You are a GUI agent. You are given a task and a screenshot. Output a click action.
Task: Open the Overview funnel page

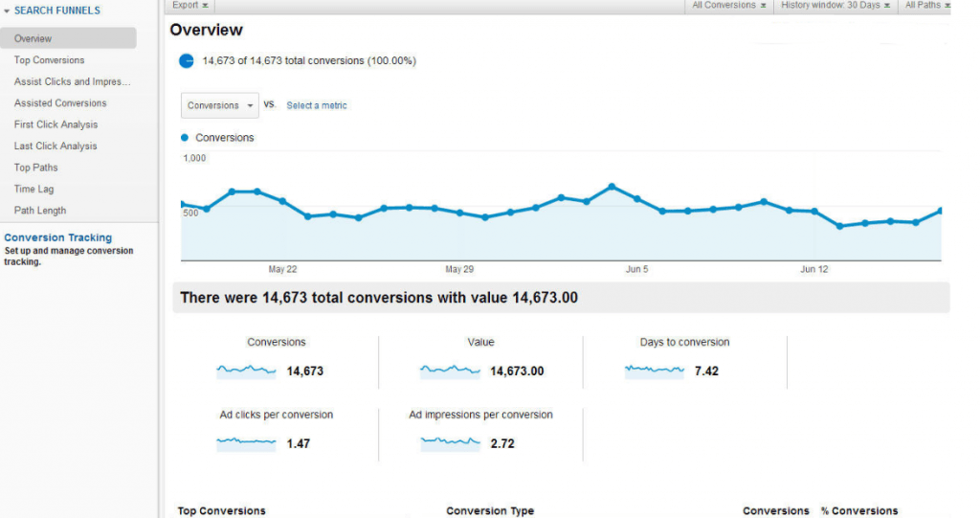click(68, 38)
